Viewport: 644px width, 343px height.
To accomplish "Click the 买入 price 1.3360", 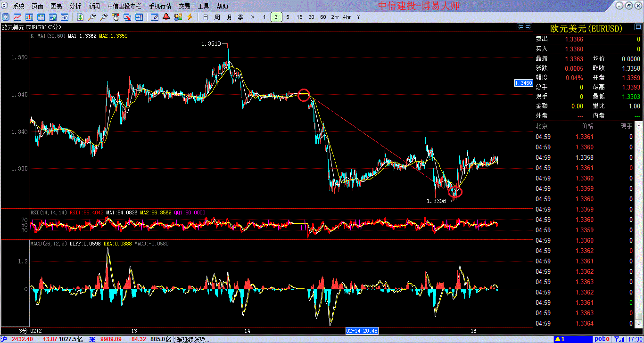I will (574, 49).
